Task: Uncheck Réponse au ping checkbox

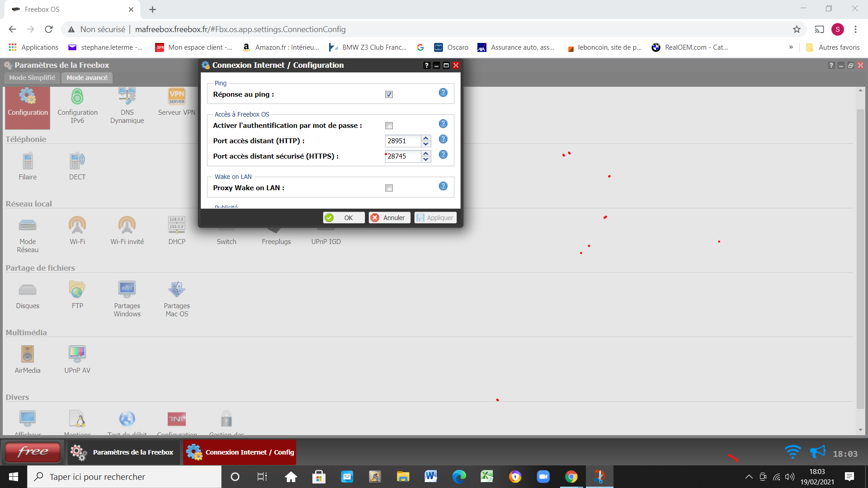Action: (389, 94)
